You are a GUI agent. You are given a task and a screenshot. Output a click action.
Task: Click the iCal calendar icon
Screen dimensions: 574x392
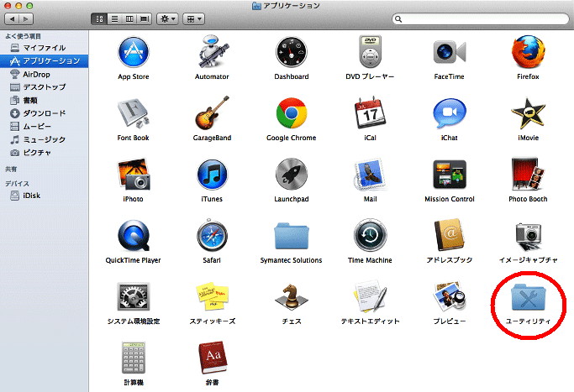click(370, 112)
